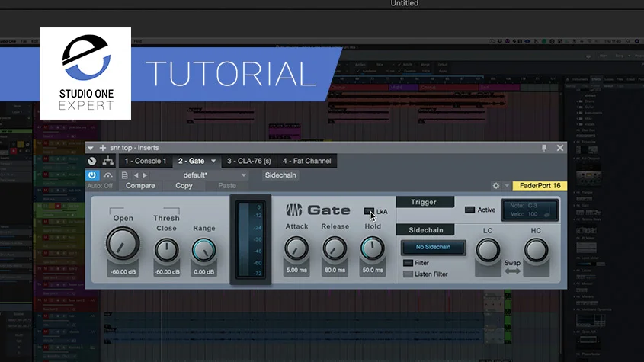Click the LC low-cut knob
The image size is (644, 362).
pyautogui.click(x=488, y=250)
